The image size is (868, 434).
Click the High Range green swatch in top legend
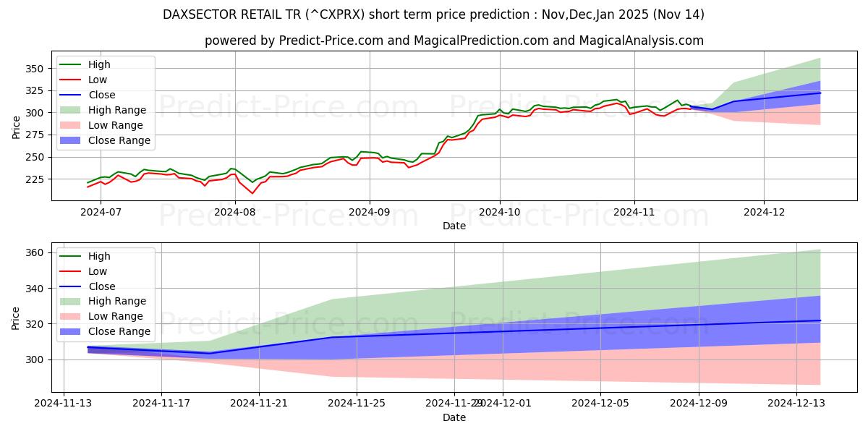pyautogui.click(x=71, y=110)
